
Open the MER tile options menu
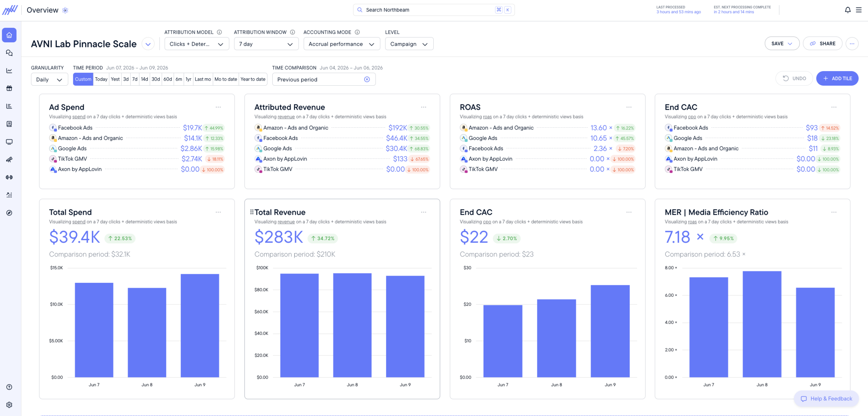[x=834, y=212]
